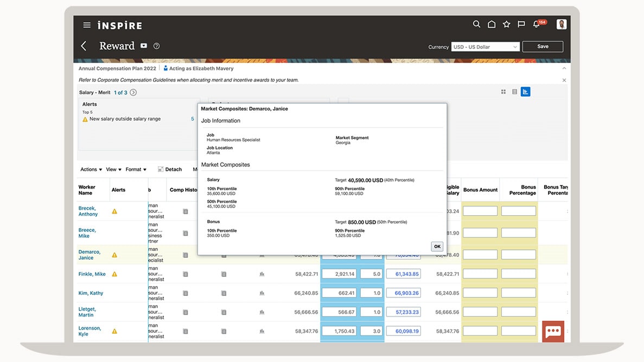The height and width of the screenshot is (362, 644).
Task: Open the help question mark icon
Action: (x=157, y=46)
